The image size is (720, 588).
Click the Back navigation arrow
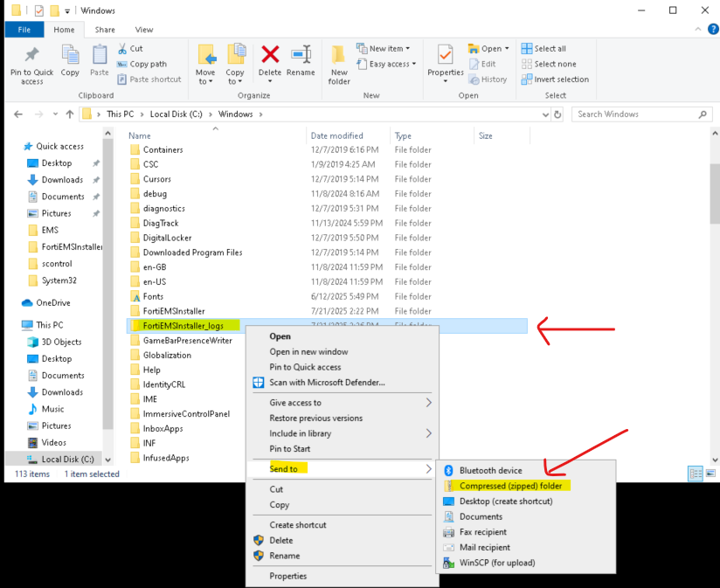[x=18, y=114]
